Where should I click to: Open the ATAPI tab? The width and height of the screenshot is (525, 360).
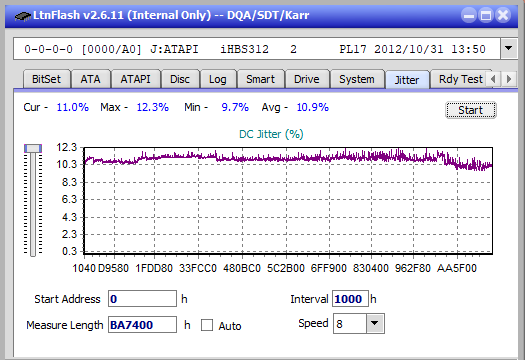(x=136, y=79)
